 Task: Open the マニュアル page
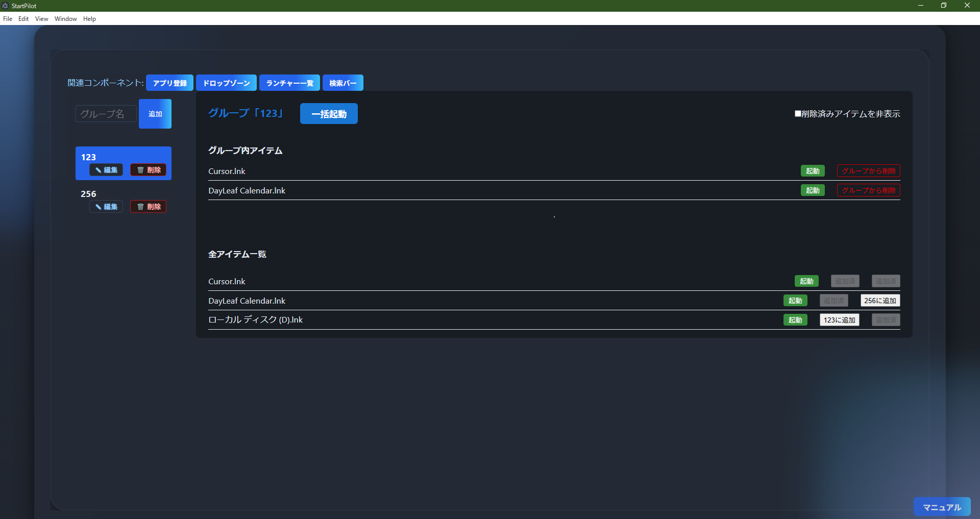click(x=942, y=507)
